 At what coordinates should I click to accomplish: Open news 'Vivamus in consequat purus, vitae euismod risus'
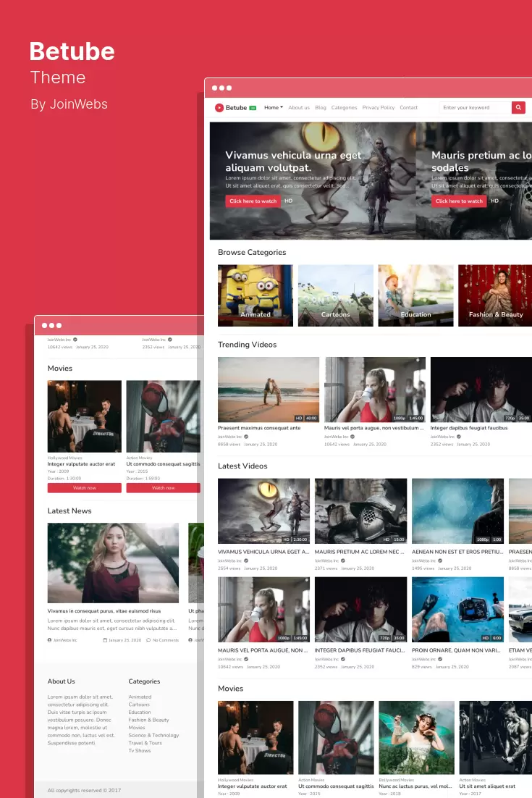pyautogui.click(x=104, y=610)
